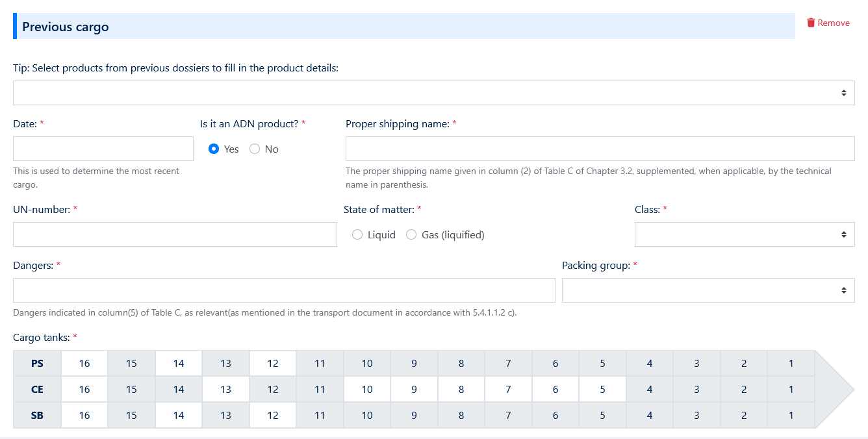Open the Class dropdown
868x439 pixels.
point(745,234)
